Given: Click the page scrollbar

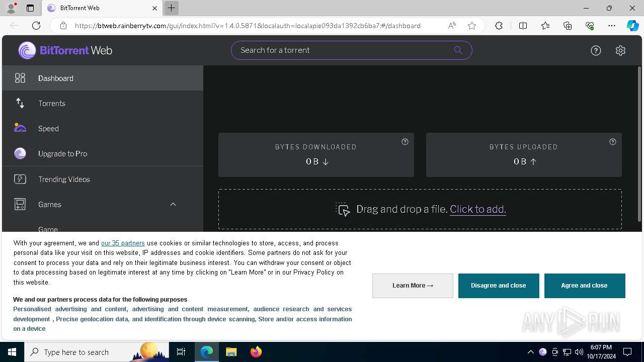Looking at the screenshot, I should tap(639, 143).
